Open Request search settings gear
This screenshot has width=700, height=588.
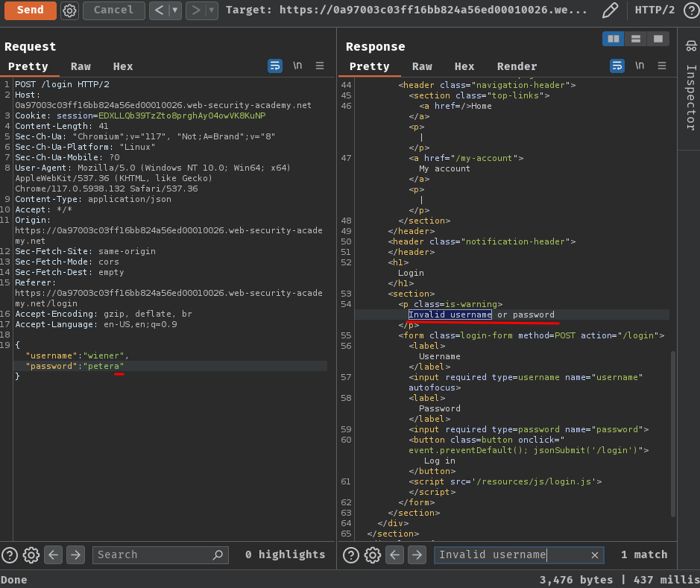pyautogui.click(x=31, y=555)
